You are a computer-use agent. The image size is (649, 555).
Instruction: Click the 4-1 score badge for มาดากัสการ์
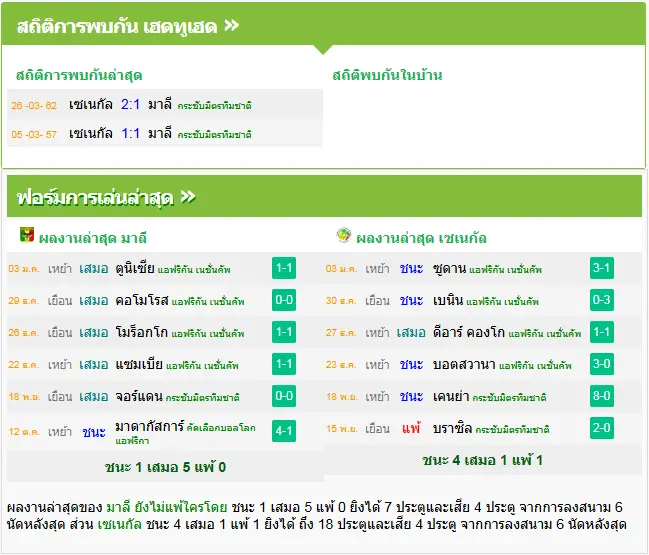[x=284, y=431]
